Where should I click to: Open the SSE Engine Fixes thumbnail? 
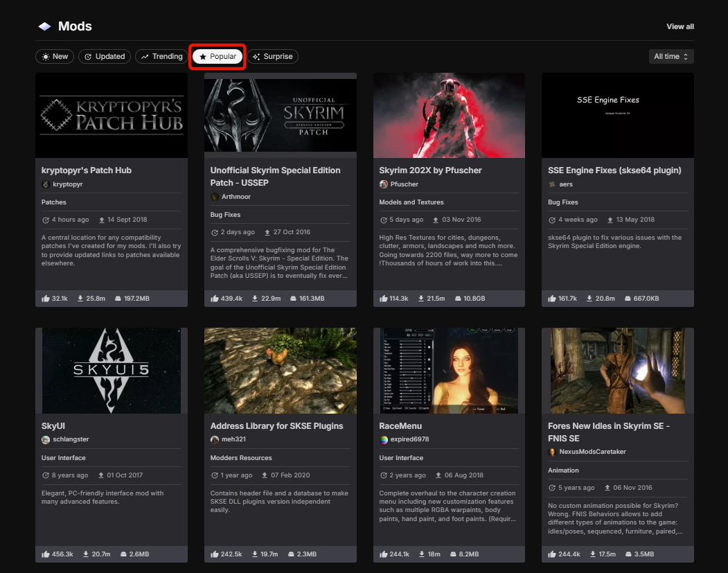click(617, 115)
